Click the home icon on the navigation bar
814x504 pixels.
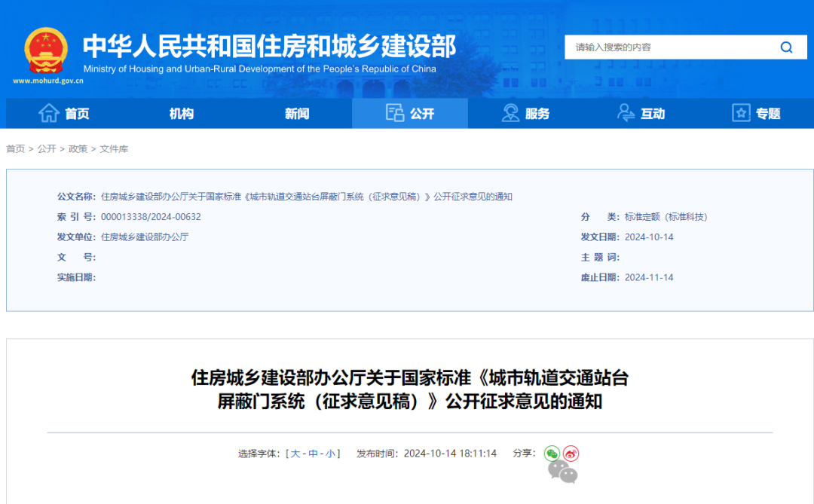tap(47, 113)
